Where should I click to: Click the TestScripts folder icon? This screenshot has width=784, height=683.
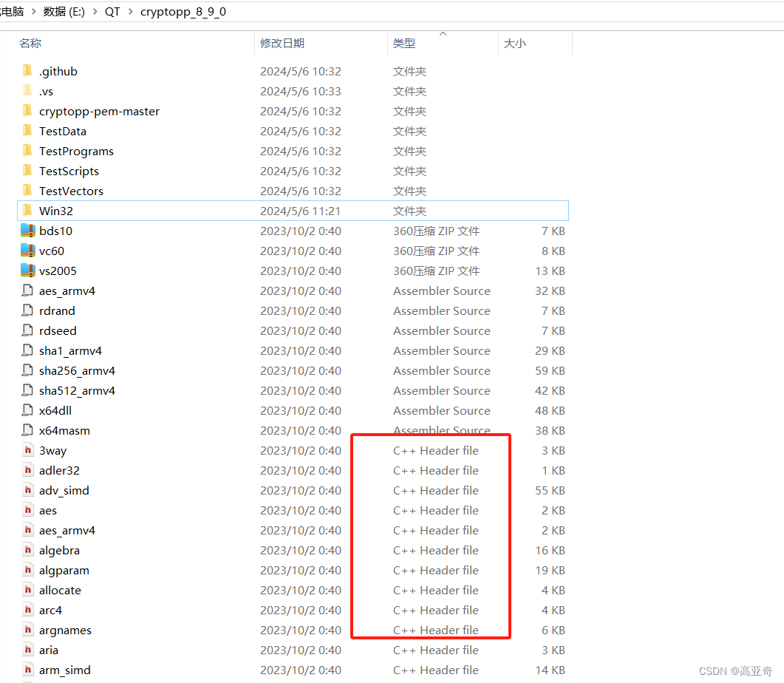(x=28, y=171)
